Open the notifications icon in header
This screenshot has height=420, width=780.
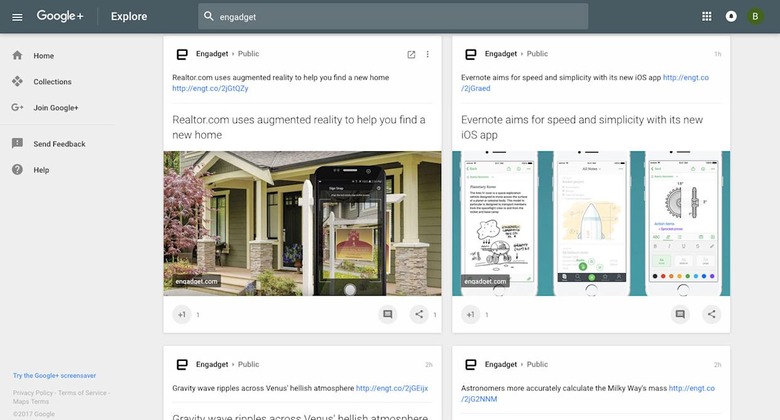[x=732, y=16]
